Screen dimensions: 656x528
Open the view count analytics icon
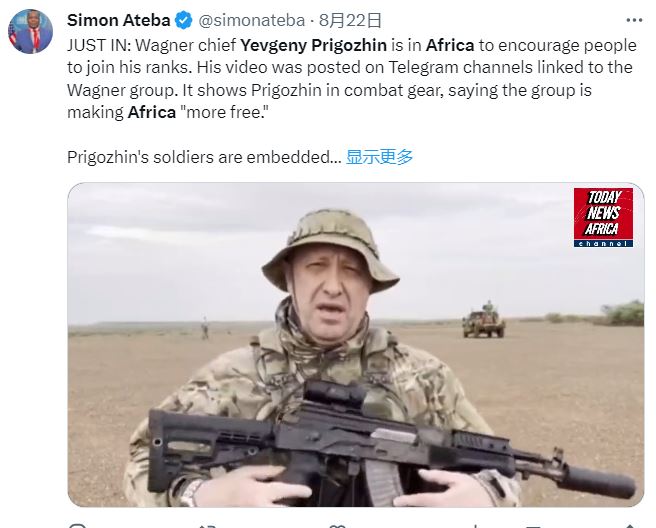pos(476,525)
